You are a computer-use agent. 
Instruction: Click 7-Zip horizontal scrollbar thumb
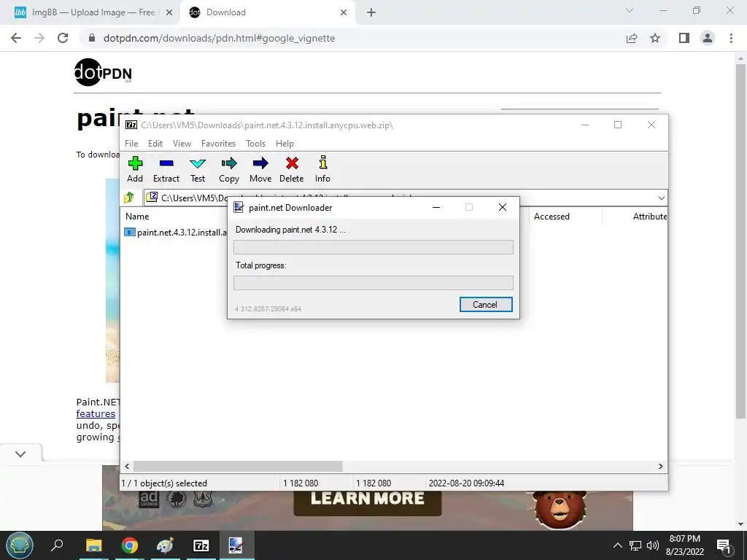coord(238,466)
